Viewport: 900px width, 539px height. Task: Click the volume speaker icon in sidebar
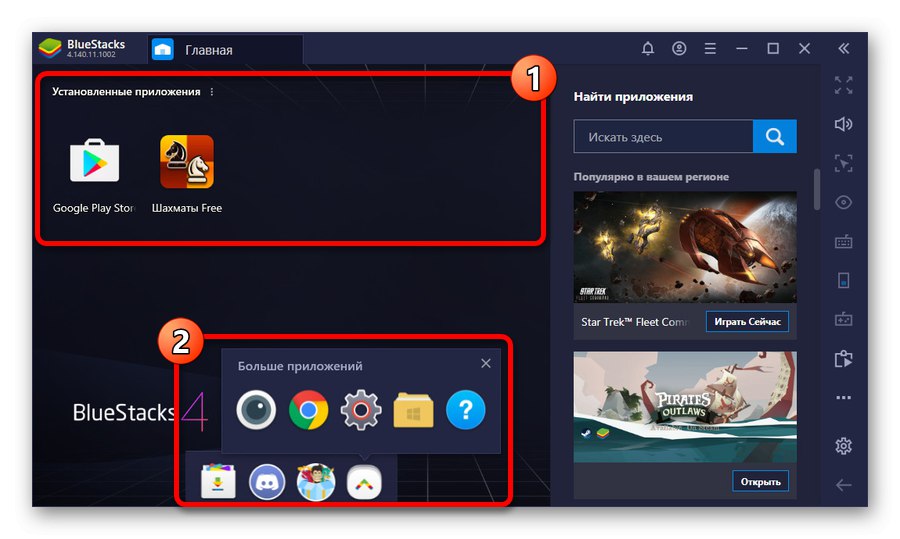(843, 124)
